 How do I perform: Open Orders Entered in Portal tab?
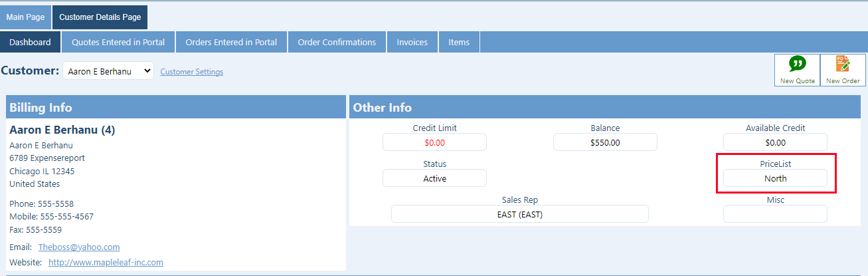click(231, 42)
